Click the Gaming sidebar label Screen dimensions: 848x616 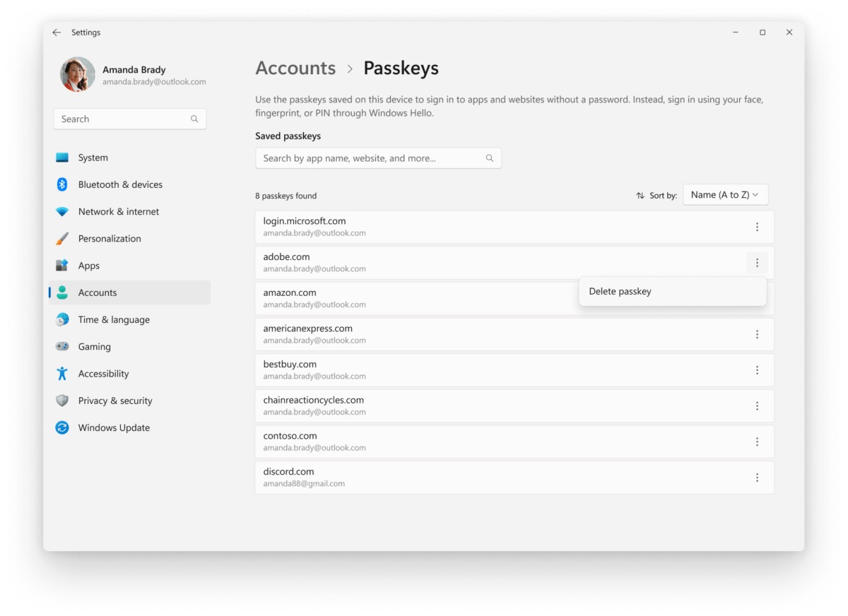pyautogui.click(x=95, y=347)
